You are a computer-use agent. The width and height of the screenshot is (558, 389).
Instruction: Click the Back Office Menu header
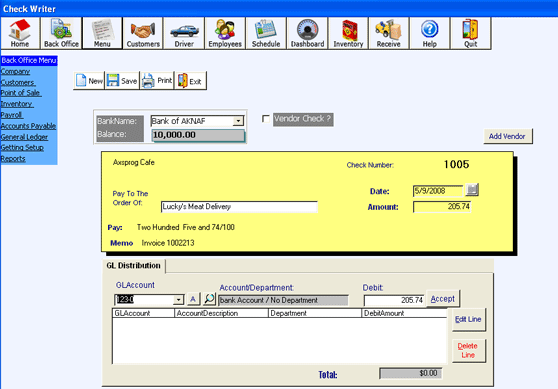(x=29, y=60)
